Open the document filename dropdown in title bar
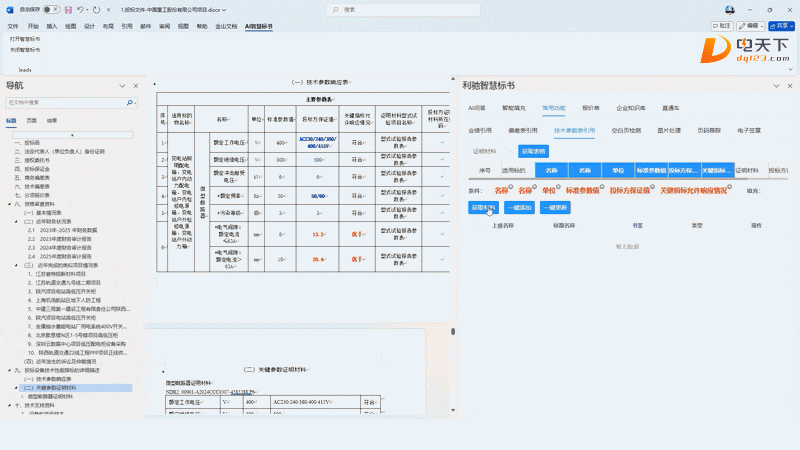The image size is (800, 450). (x=223, y=10)
